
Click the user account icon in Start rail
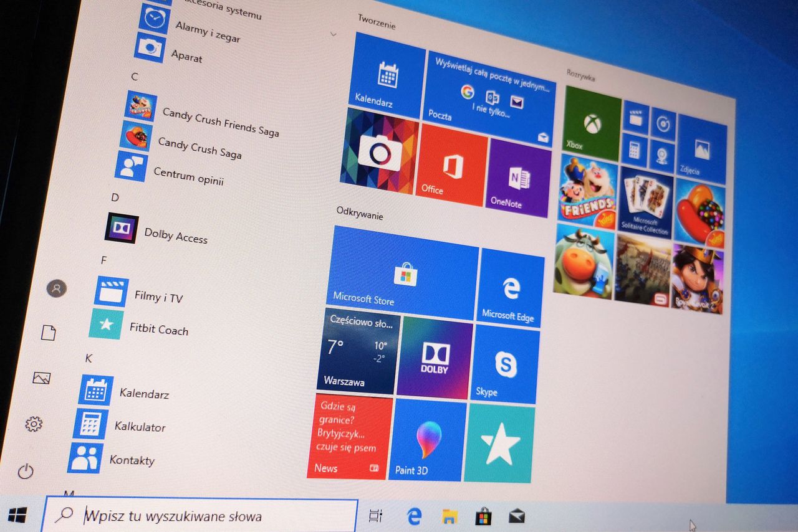click(x=57, y=288)
